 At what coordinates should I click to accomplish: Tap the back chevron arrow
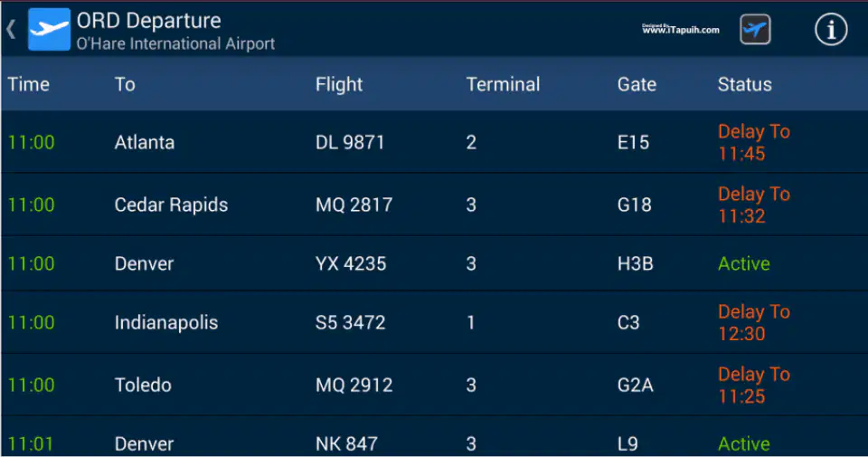[11, 29]
